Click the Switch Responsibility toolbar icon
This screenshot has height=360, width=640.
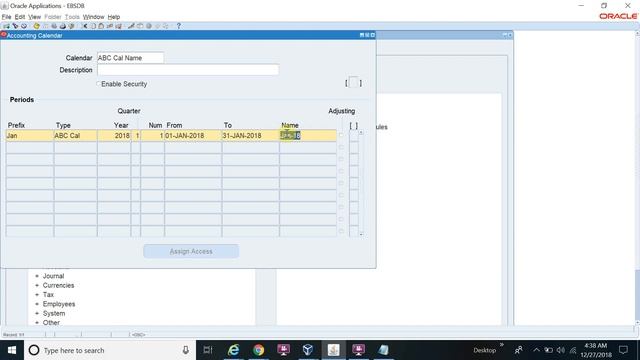pyautogui.click(x=54, y=26)
